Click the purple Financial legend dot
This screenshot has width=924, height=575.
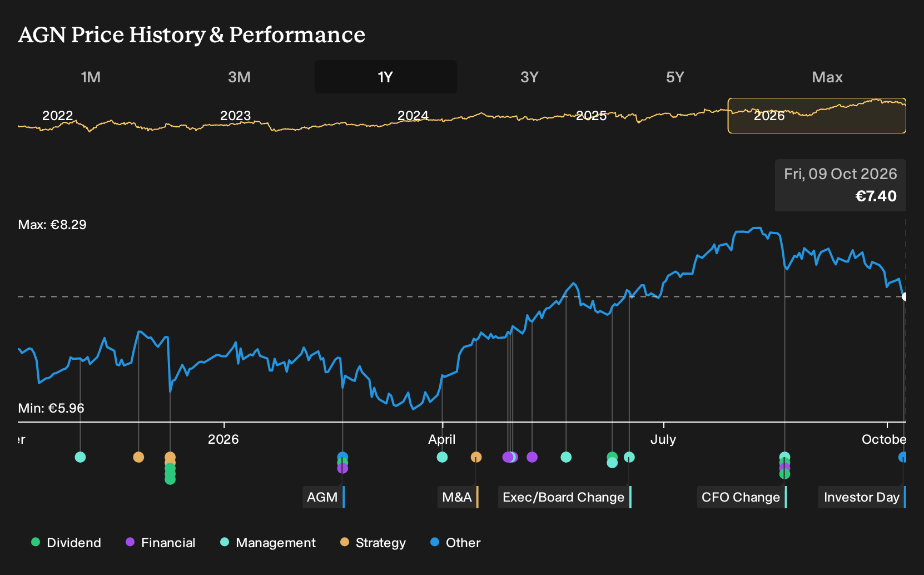tap(130, 542)
